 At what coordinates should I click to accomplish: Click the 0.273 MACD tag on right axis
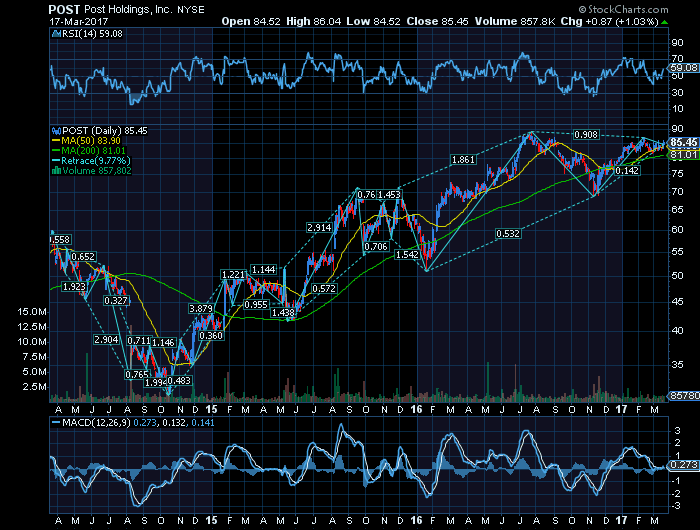click(x=683, y=465)
